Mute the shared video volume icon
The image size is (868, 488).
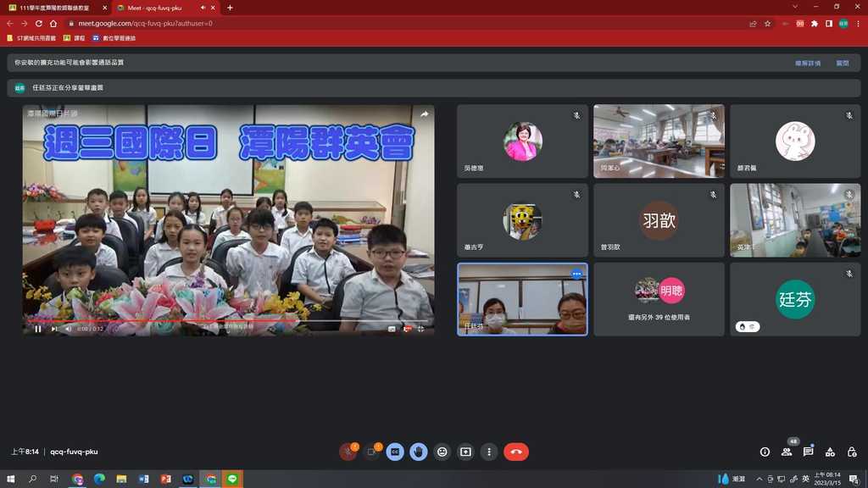(x=69, y=329)
